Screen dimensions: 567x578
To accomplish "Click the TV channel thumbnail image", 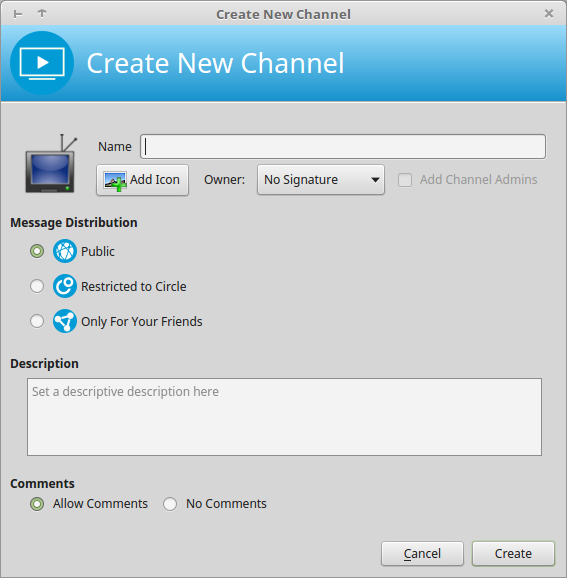I will (x=51, y=164).
